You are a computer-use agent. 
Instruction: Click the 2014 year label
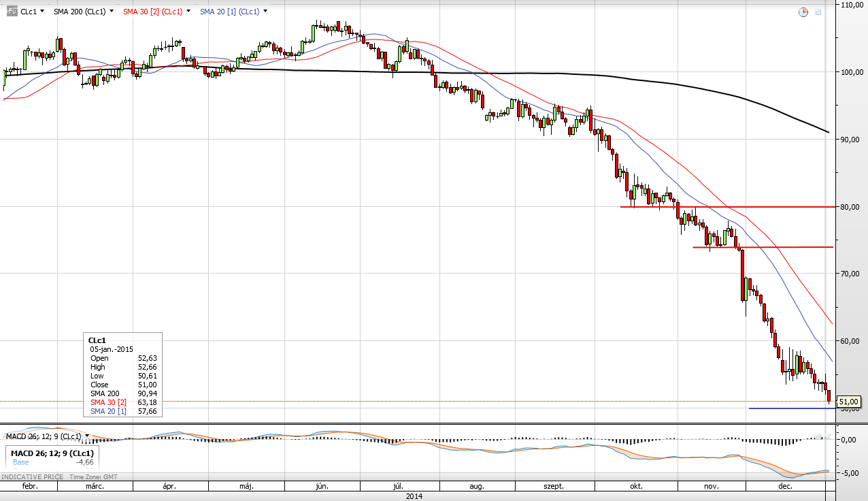[414, 496]
